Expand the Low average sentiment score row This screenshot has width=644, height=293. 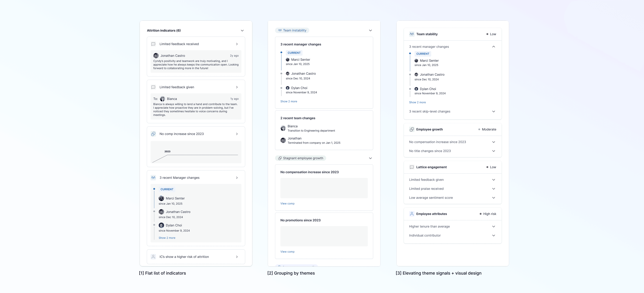tap(494, 198)
